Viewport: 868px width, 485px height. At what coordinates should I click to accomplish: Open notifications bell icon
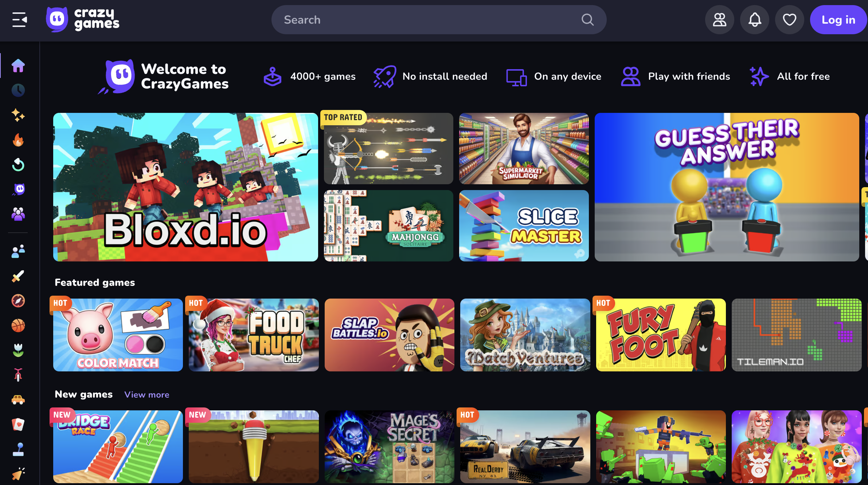pyautogui.click(x=755, y=20)
